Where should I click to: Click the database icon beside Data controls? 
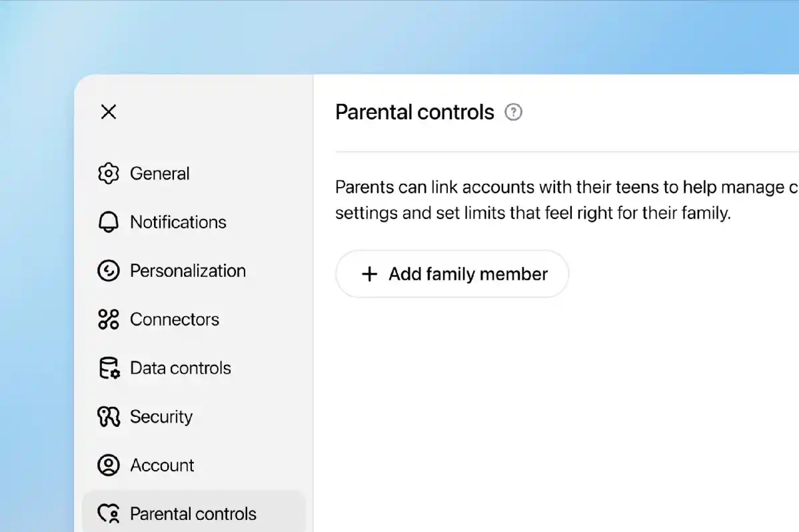(x=108, y=368)
